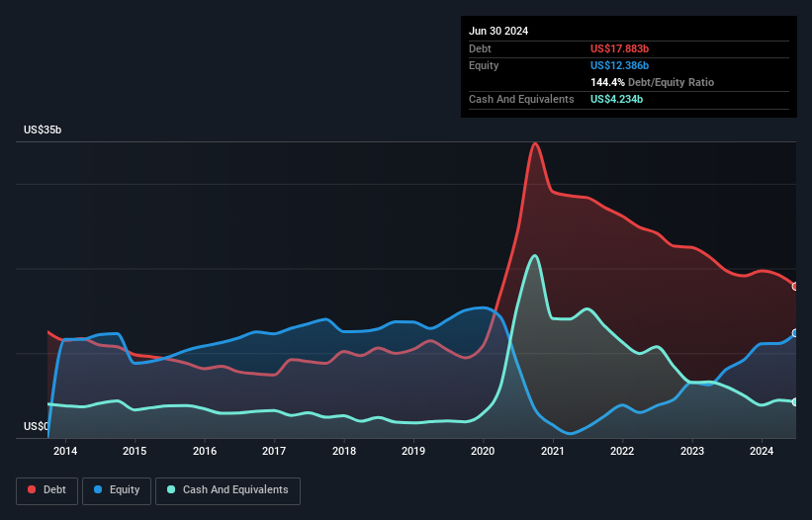The width and height of the screenshot is (812, 520).
Task: Select the teal Cash endpoint marker
Action: tap(795, 402)
